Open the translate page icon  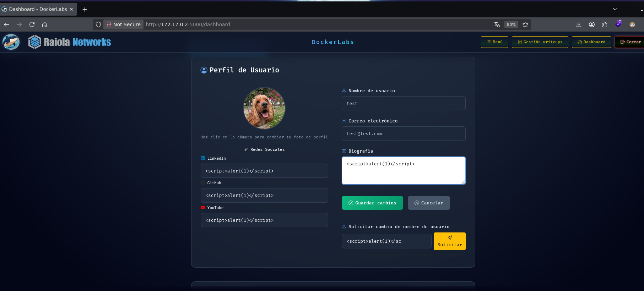(497, 24)
